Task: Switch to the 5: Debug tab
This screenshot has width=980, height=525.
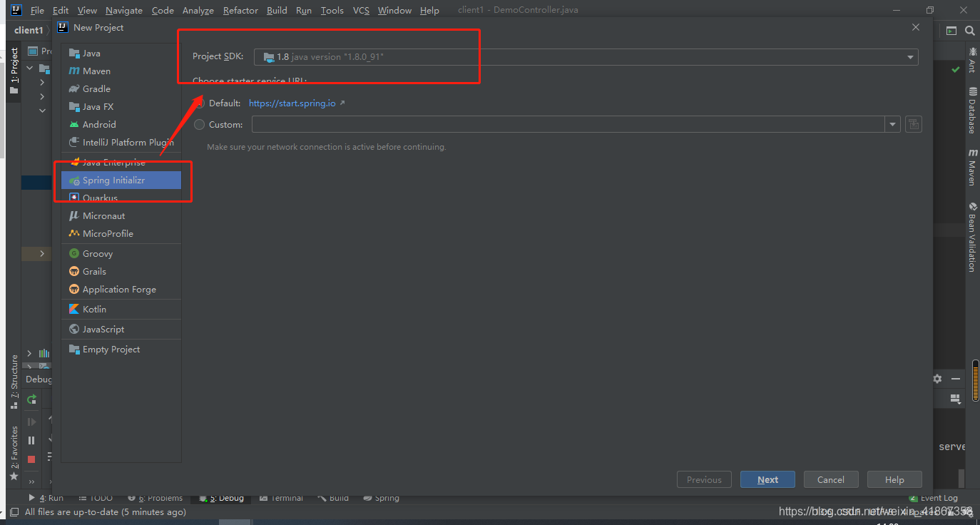Action: pos(221,498)
